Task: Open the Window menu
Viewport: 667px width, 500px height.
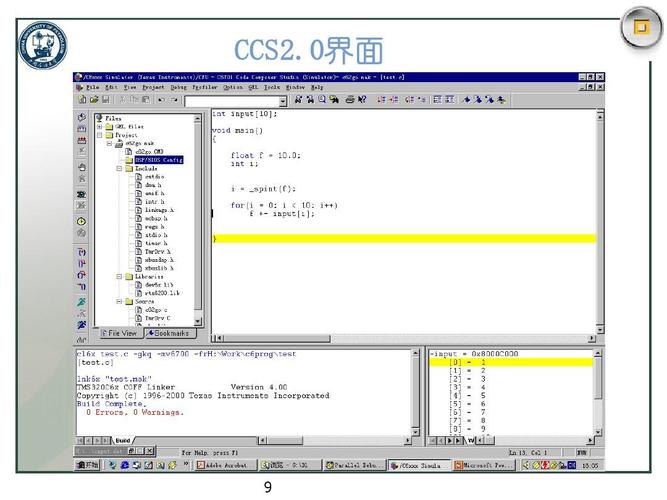Action: click(295, 87)
